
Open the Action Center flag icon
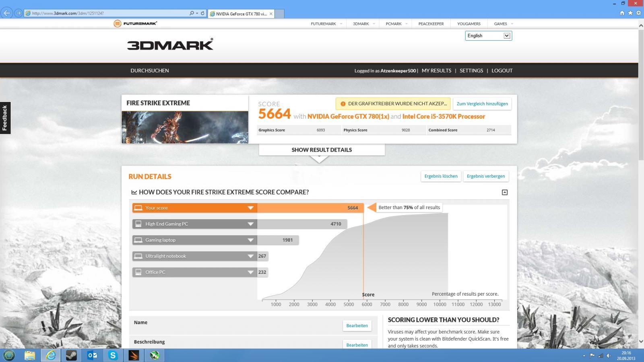[592, 356]
